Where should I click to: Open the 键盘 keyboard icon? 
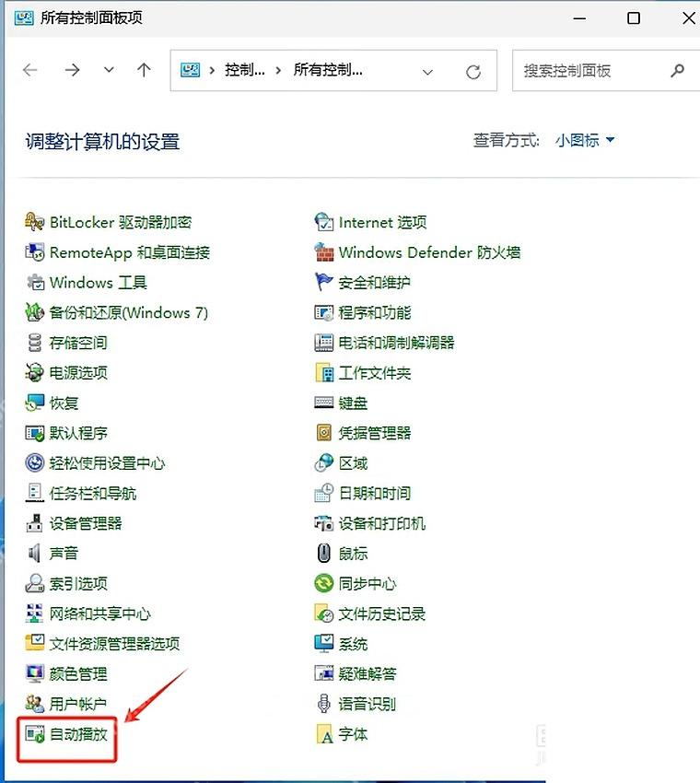click(x=323, y=403)
